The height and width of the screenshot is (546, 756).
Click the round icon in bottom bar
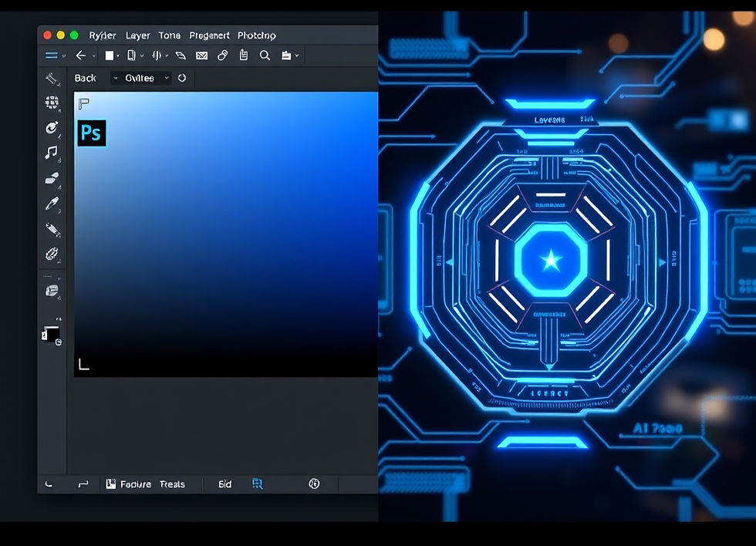[314, 484]
